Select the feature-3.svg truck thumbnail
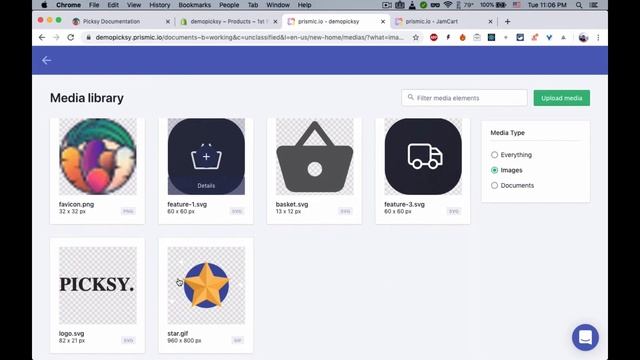Viewport: 640px width, 360px height. click(x=423, y=156)
